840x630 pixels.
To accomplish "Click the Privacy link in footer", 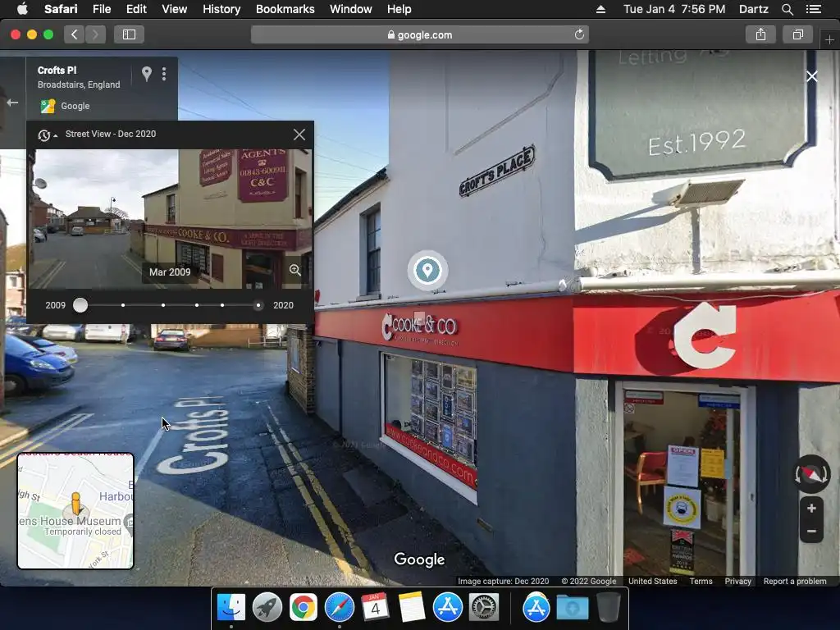I will click(x=737, y=582).
